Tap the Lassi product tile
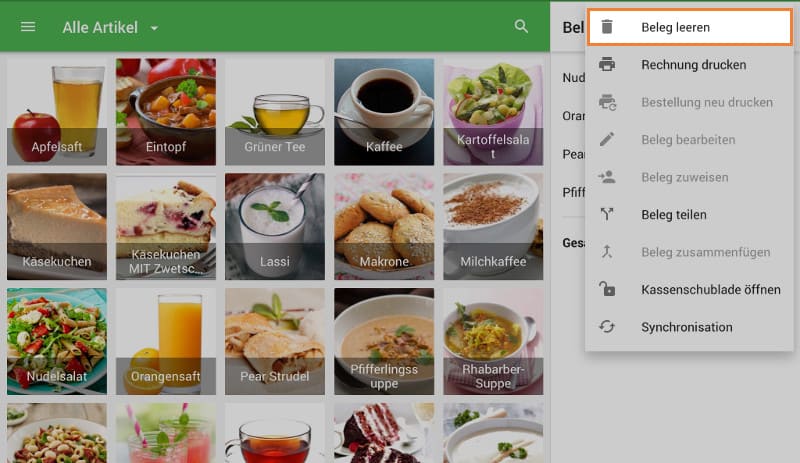Viewport: 800px width, 463px height. click(275, 226)
